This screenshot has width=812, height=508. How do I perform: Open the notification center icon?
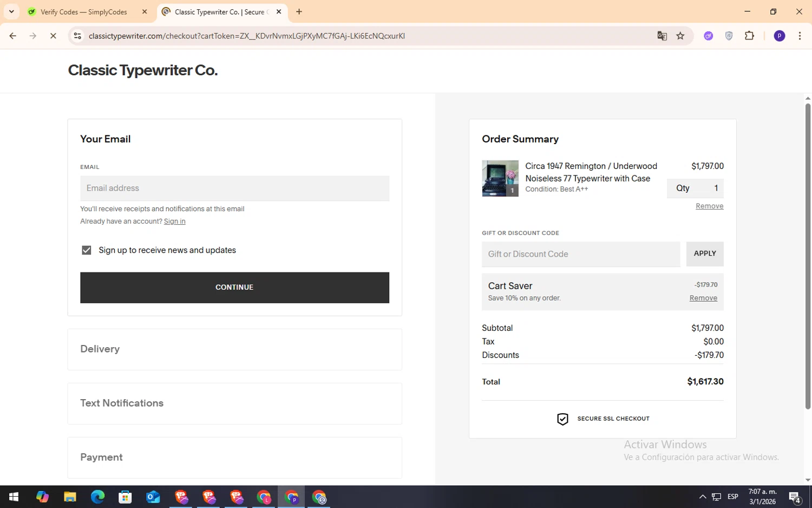pyautogui.click(x=795, y=497)
